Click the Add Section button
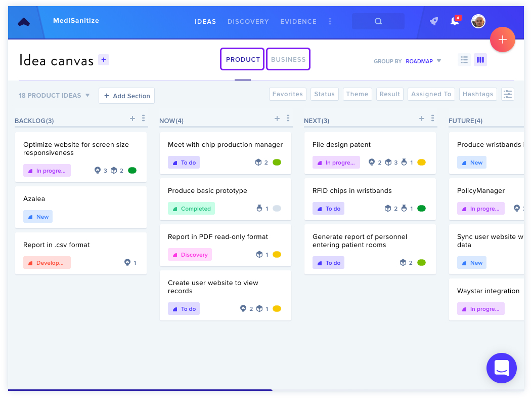 point(126,96)
